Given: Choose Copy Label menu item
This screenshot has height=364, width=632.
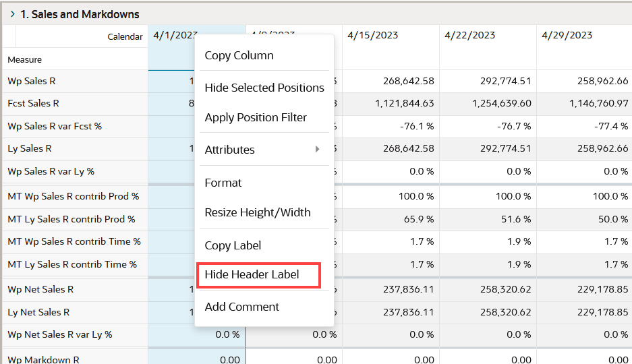Looking at the screenshot, I should point(233,245).
